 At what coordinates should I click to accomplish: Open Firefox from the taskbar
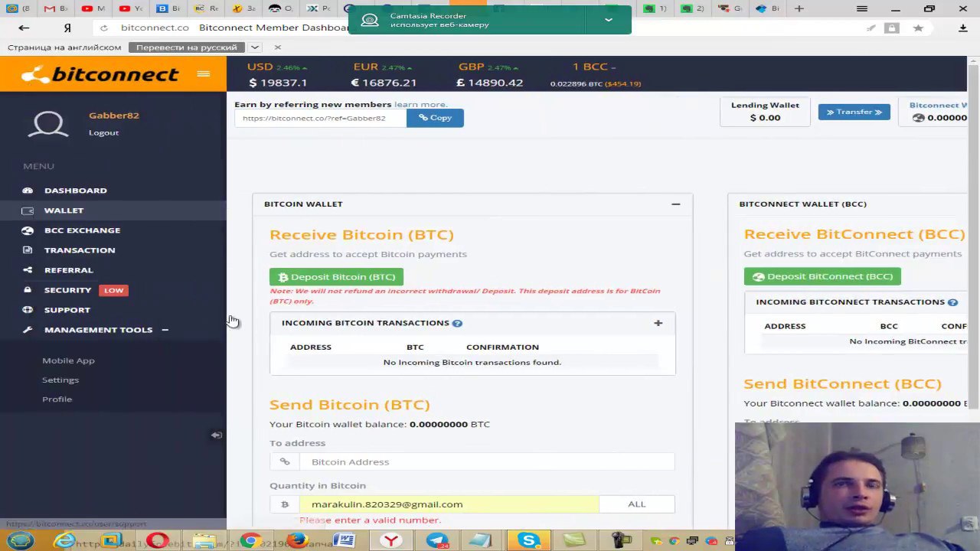pyautogui.click(x=297, y=541)
